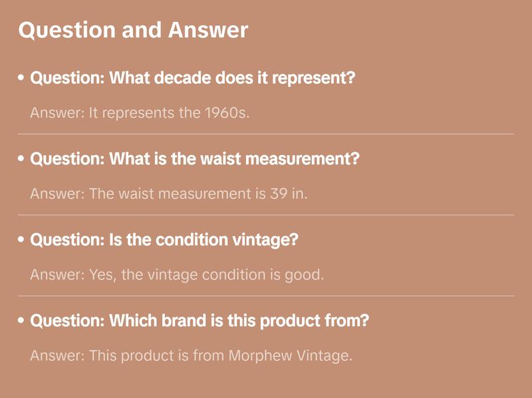The width and height of the screenshot is (532, 398).
Task: Click bullet point before waist measurement question
Action: 22,160
